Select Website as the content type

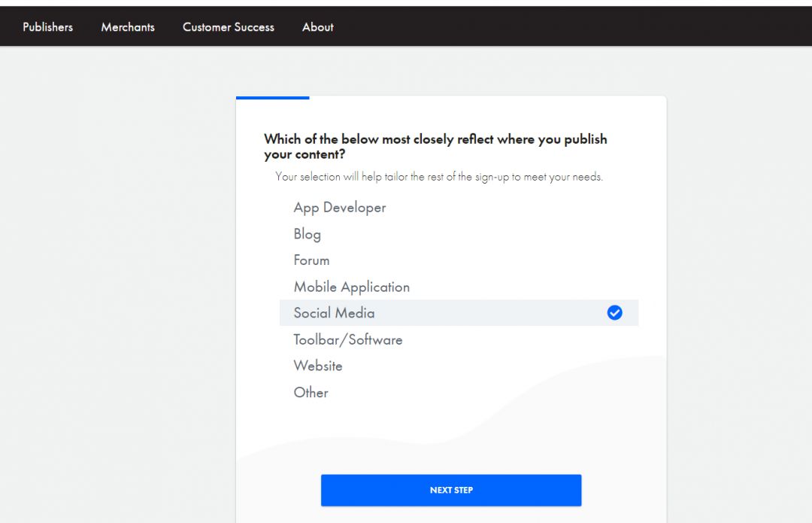pyautogui.click(x=318, y=366)
